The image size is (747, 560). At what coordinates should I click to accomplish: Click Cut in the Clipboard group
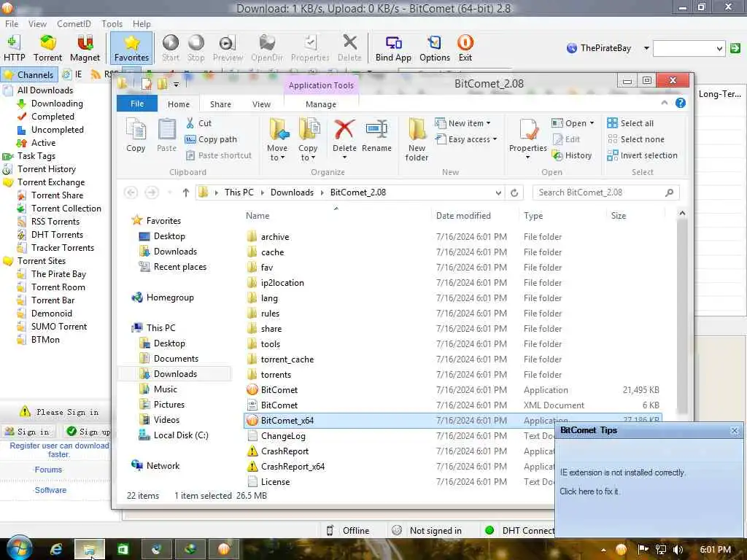(199, 123)
